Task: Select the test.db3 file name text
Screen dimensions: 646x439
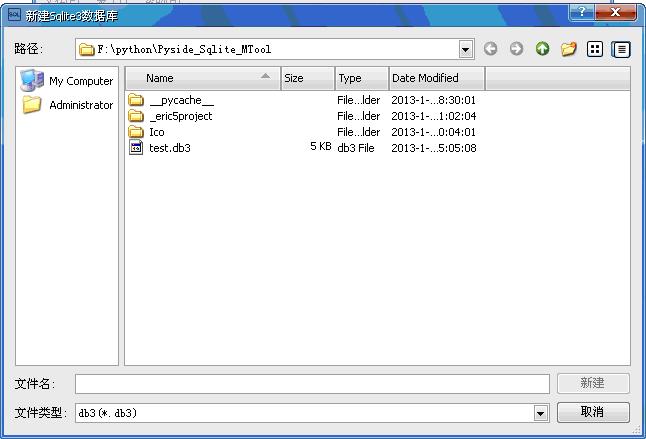Action: coord(170,148)
